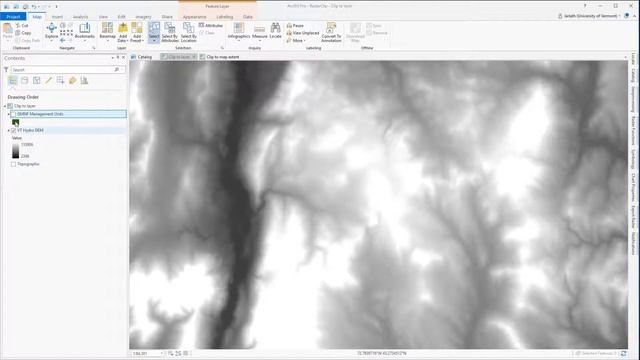Screen dimensions: 640x360
Task: Open the map scale dropdown
Action: pyautogui.click(x=162, y=353)
